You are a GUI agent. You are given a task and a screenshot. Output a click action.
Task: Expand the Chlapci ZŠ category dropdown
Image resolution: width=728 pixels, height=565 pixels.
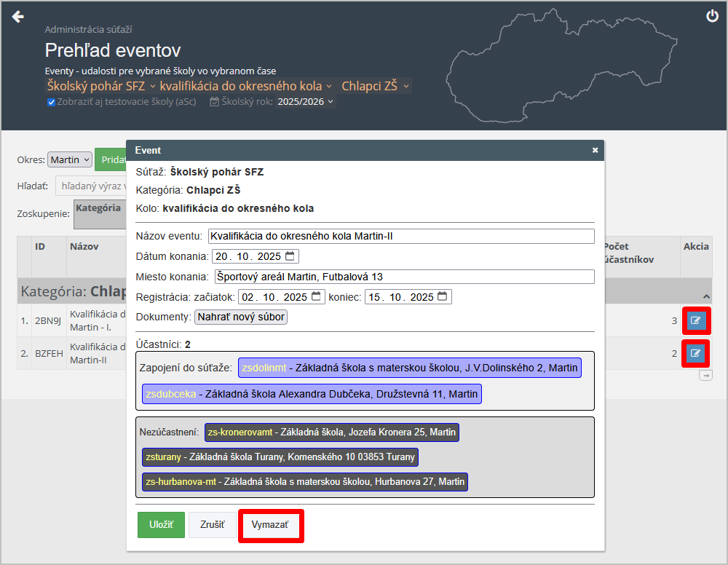[376, 86]
